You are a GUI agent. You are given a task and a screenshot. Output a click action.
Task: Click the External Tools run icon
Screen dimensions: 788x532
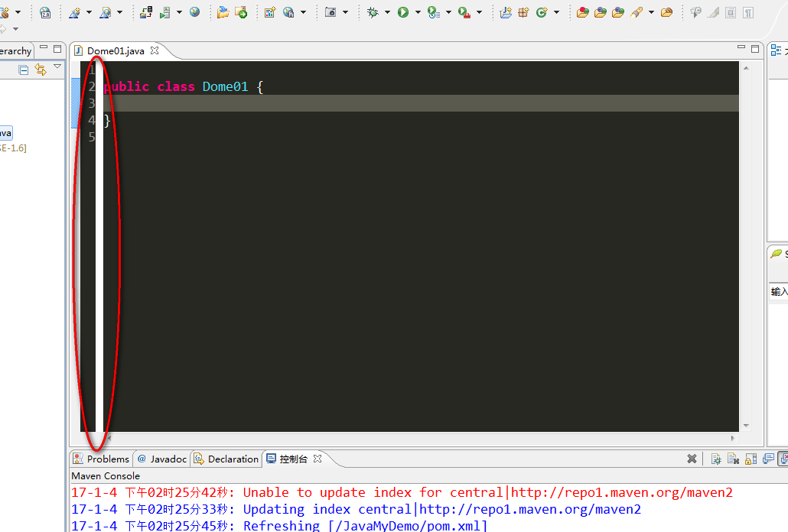(x=464, y=12)
